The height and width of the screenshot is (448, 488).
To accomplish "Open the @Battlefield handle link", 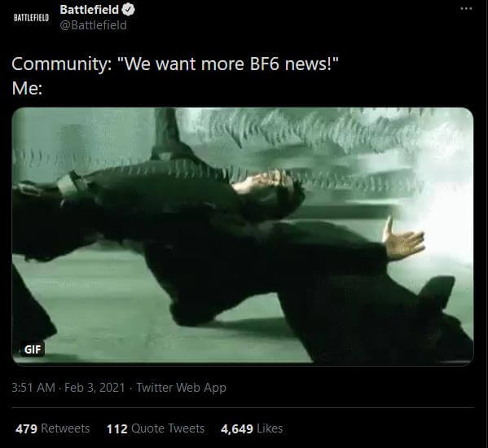I will click(94, 25).
